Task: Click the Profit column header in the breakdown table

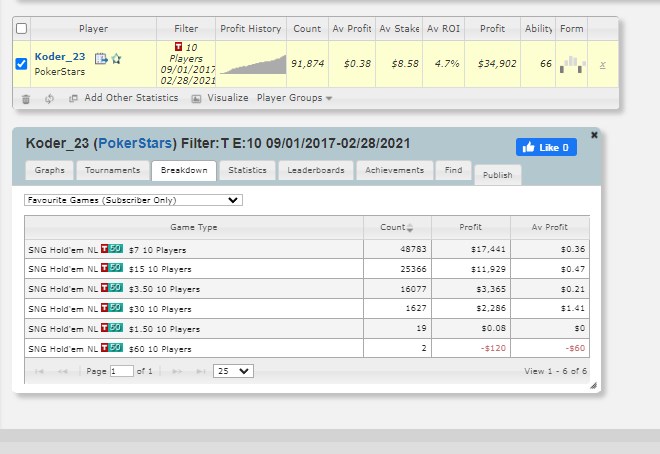Action: [x=471, y=227]
